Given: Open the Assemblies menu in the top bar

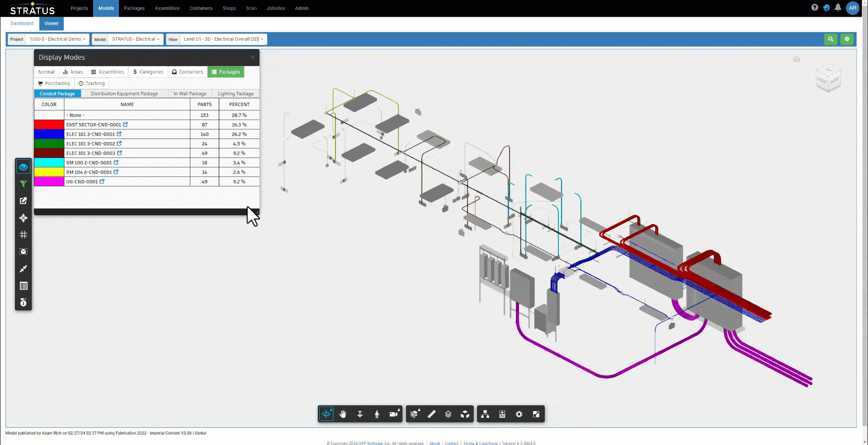Looking at the screenshot, I should [167, 8].
